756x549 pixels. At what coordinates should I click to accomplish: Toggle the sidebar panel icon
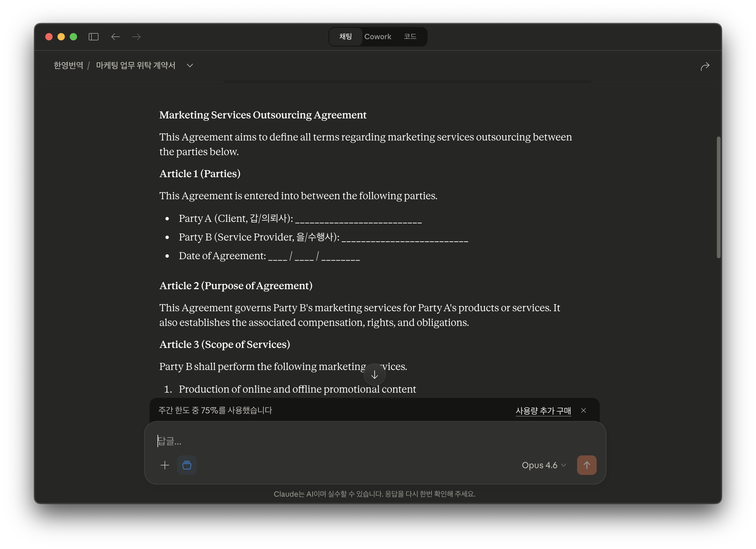[93, 37]
